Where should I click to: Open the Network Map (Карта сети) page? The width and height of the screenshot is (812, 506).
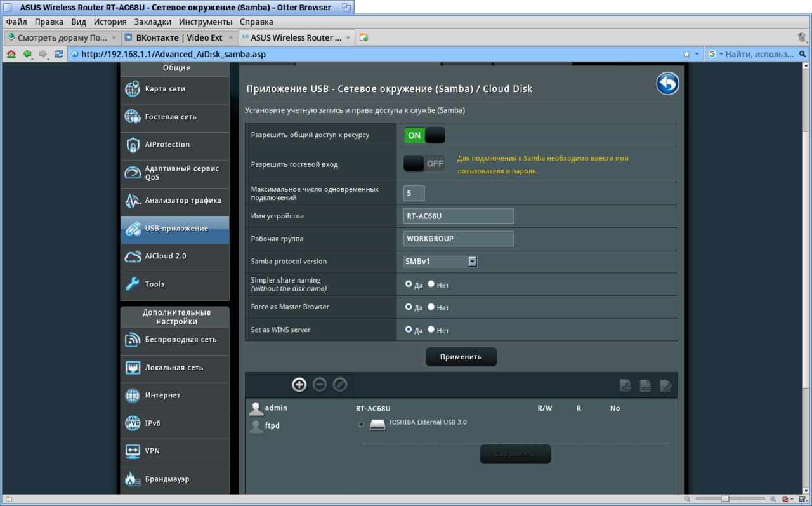[x=174, y=90]
